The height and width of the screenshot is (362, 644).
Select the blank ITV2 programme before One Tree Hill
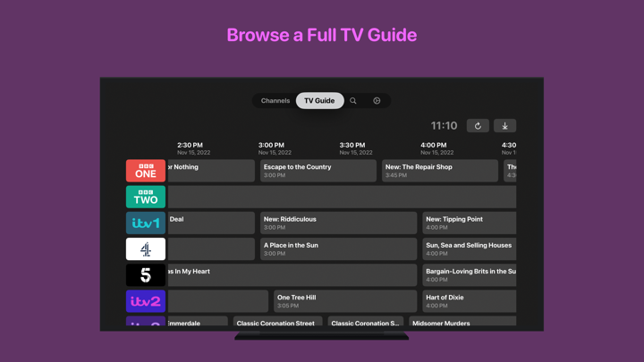tap(218, 301)
